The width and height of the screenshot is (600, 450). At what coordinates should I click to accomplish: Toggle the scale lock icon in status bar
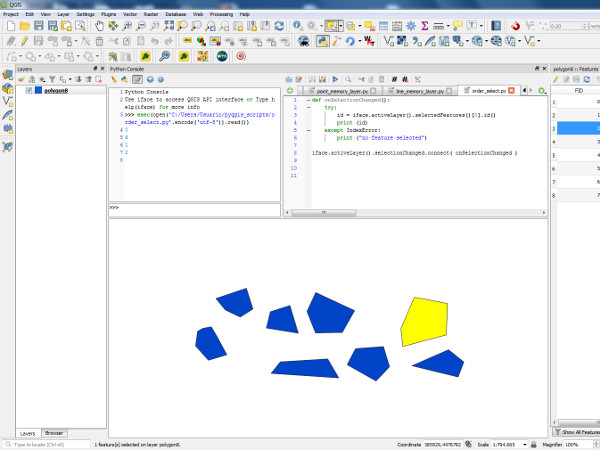[x=533, y=444]
